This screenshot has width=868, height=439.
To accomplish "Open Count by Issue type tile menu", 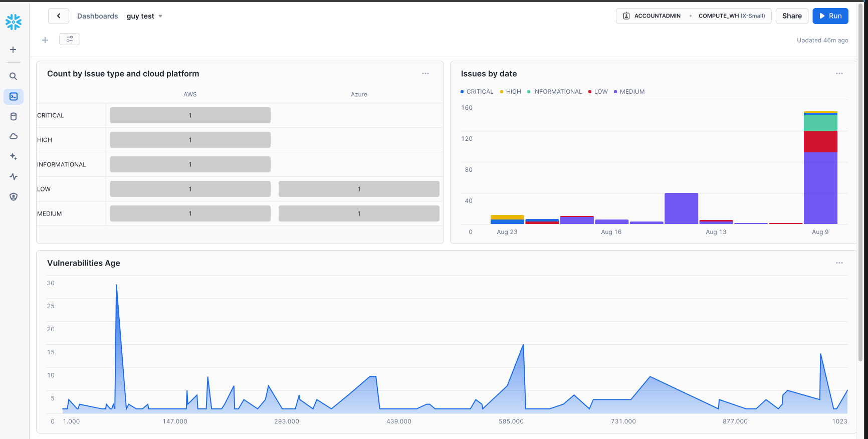I will (425, 74).
